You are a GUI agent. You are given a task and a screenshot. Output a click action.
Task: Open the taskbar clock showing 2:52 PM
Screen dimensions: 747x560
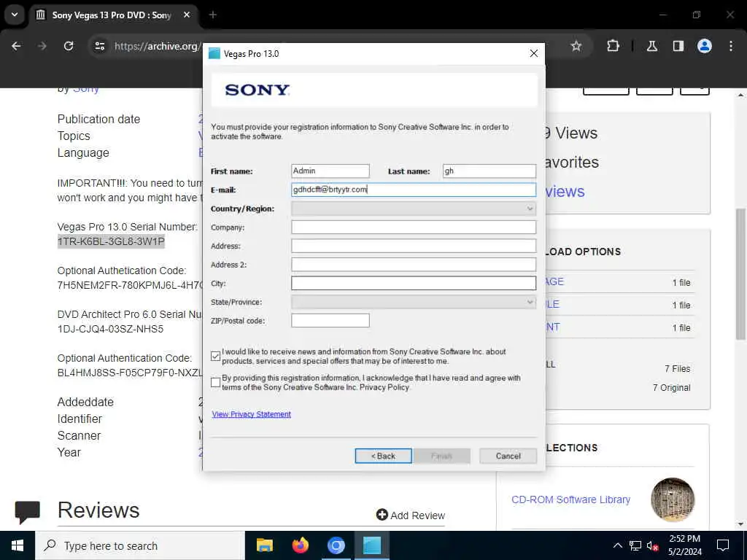coord(684,545)
